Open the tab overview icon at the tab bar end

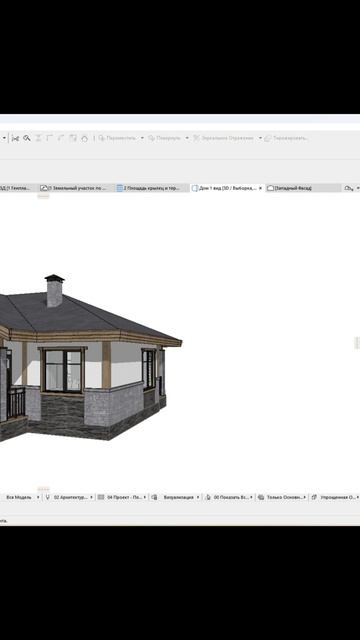(349, 188)
